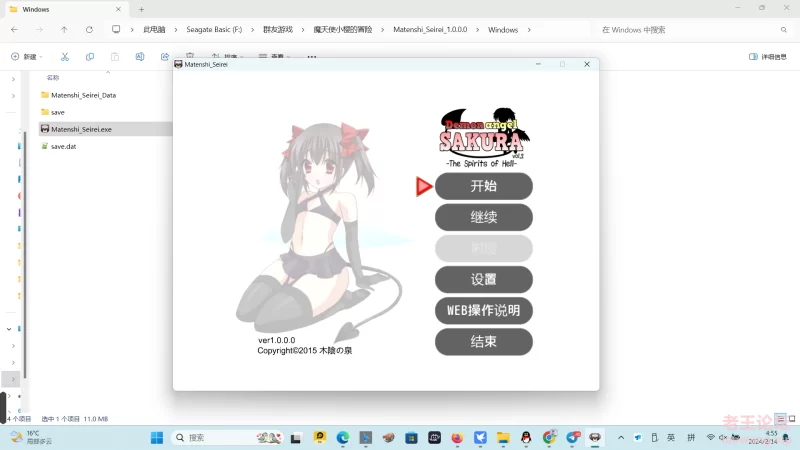Open Telegram from taskbar

572,438
